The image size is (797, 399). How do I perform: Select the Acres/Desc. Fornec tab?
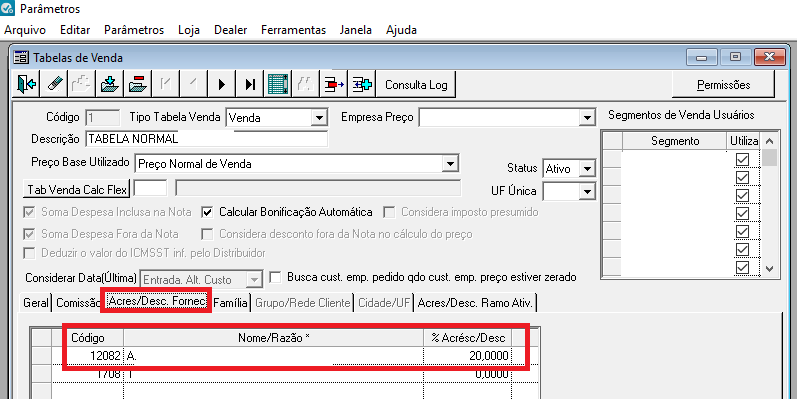click(x=157, y=301)
